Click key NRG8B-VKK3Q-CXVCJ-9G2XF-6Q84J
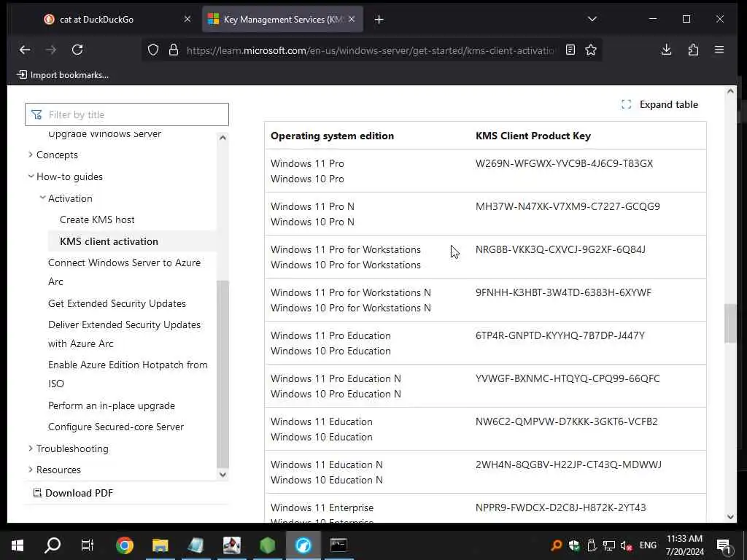Screen dimensions: 747x560 [x=560, y=249]
